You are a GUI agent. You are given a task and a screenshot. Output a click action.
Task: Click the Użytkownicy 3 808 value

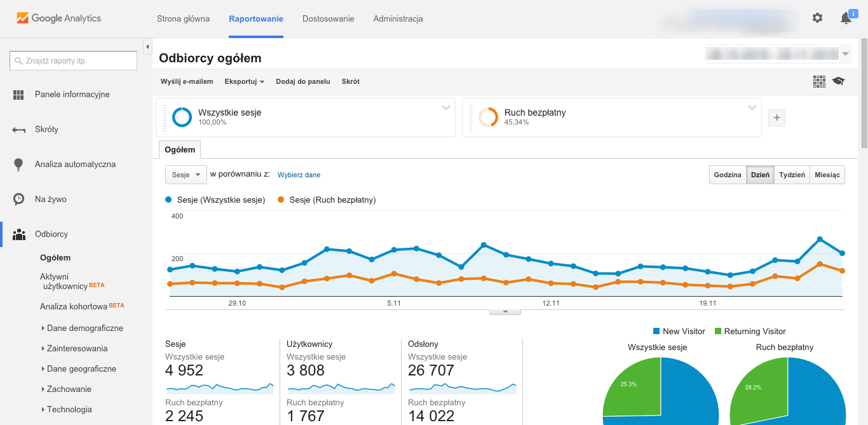point(306,370)
